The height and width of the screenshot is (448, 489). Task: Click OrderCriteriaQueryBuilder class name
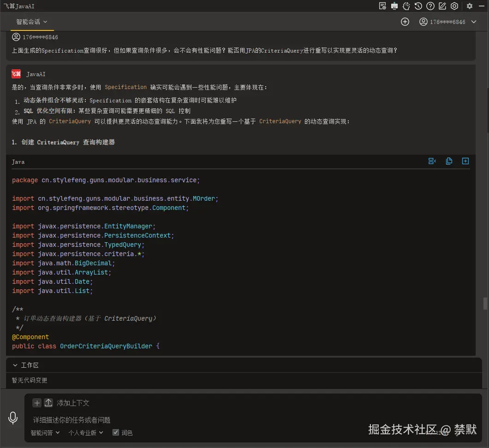106,346
